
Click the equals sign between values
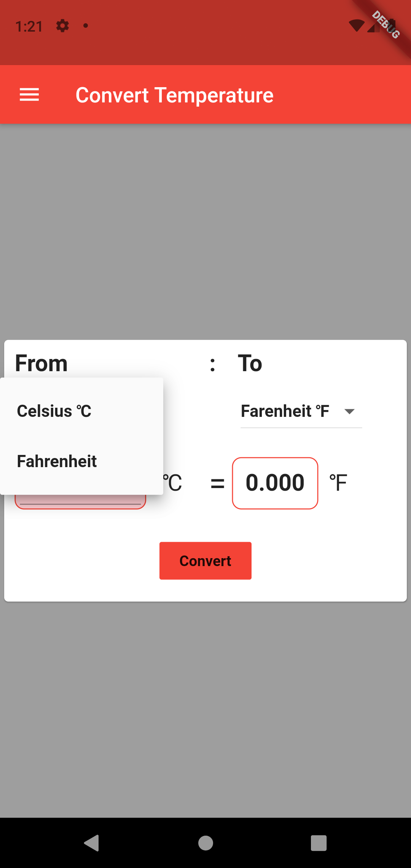click(x=218, y=482)
